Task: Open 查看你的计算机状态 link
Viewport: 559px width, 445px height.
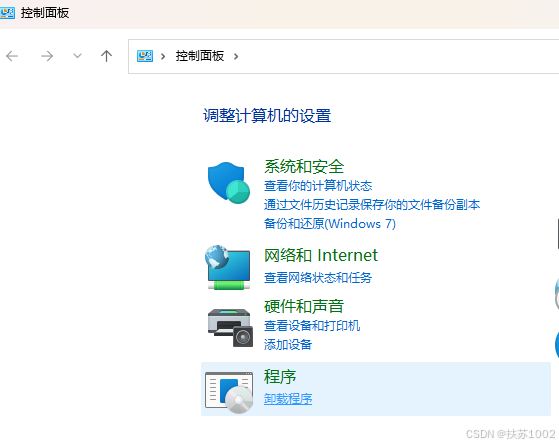Action: coord(318,186)
